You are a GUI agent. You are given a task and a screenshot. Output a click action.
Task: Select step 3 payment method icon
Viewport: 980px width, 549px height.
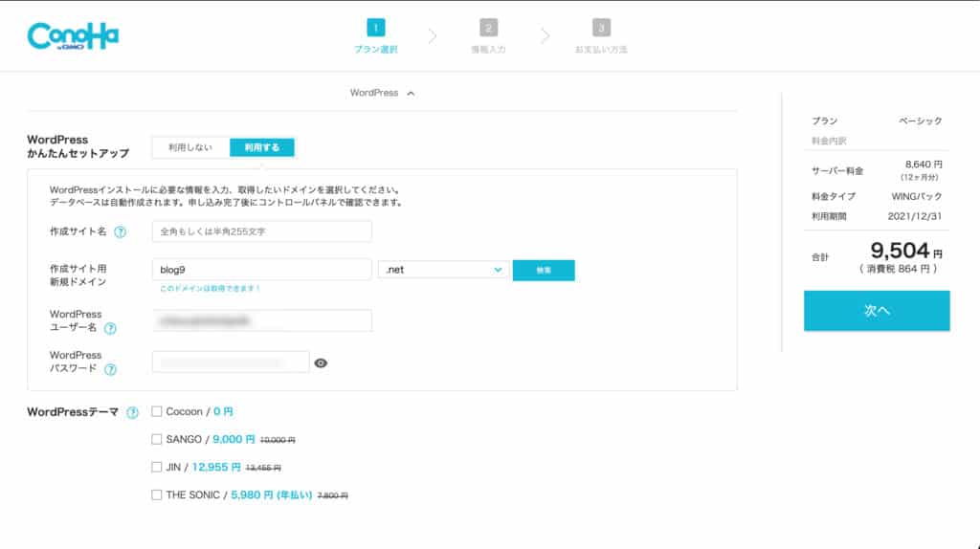(601, 28)
